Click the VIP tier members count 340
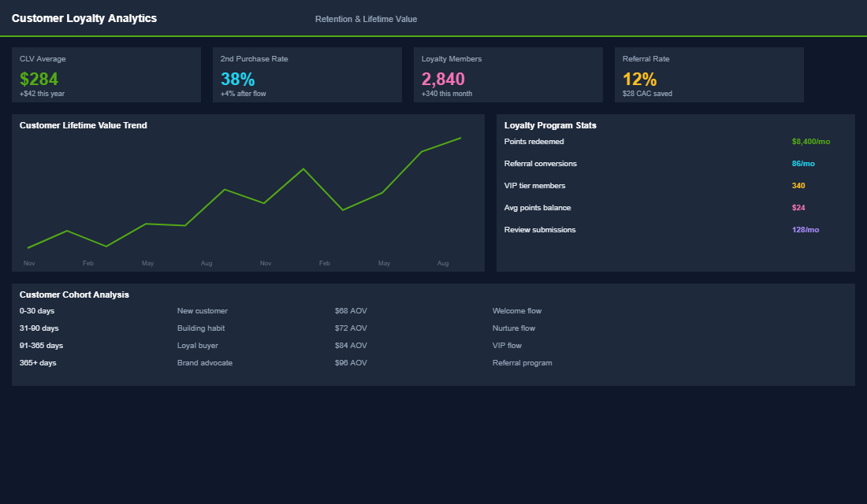The image size is (867, 504). 798,185
